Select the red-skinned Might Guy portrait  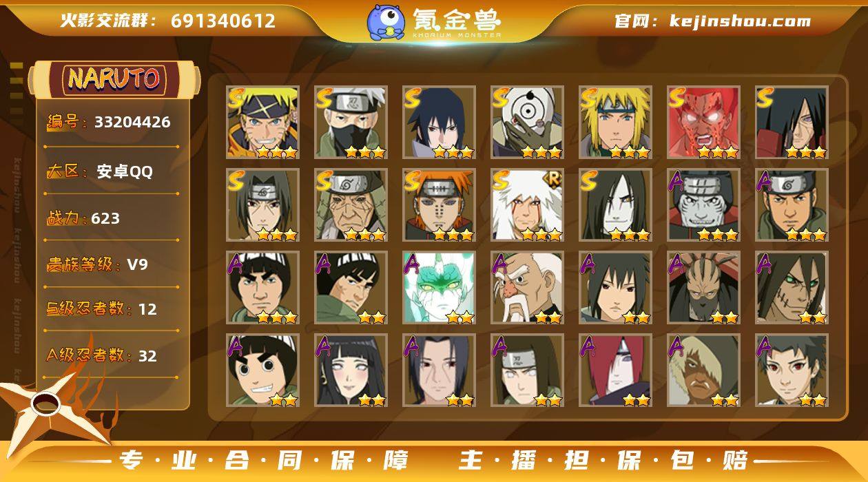coord(703,123)
